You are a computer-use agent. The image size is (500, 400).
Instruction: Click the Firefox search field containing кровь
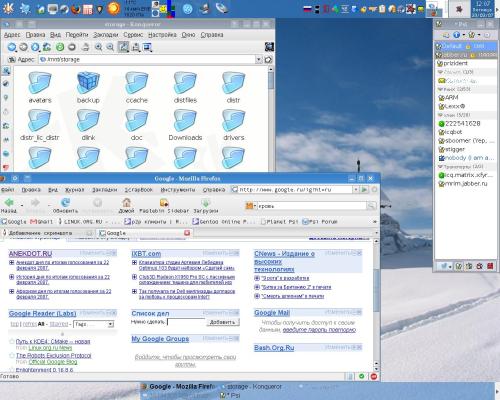[x=312, y=206]
